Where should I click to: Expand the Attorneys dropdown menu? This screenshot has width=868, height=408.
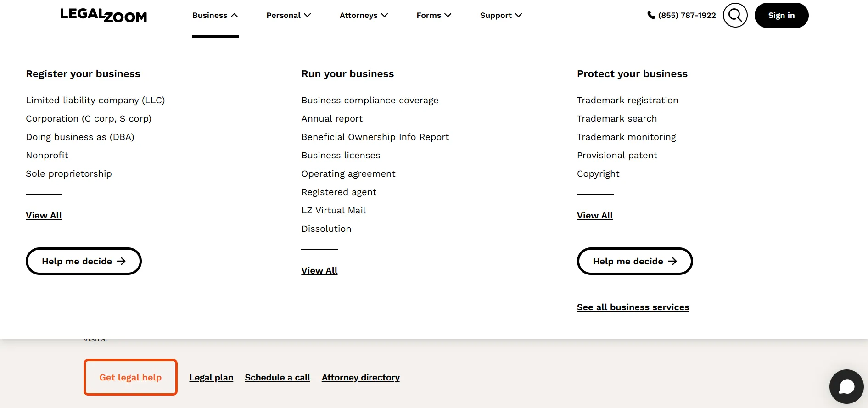pyautogui.click(x=364, y=16)
